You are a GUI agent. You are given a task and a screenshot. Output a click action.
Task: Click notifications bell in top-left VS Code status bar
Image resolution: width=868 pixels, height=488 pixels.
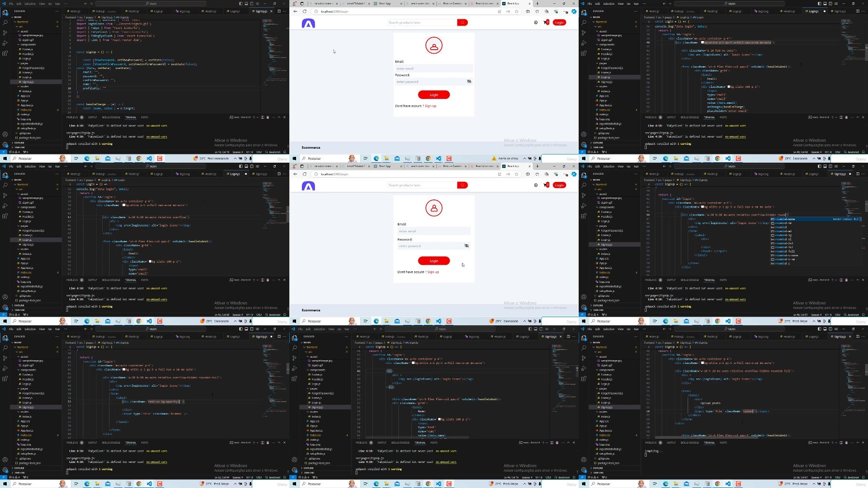[x=285, y=152]
